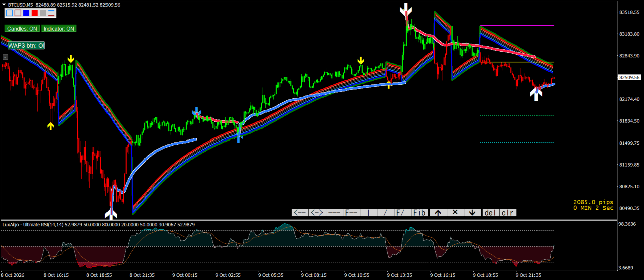
Task: Open the two-line style selector in color panel
Action: click(x=51, y=13)
